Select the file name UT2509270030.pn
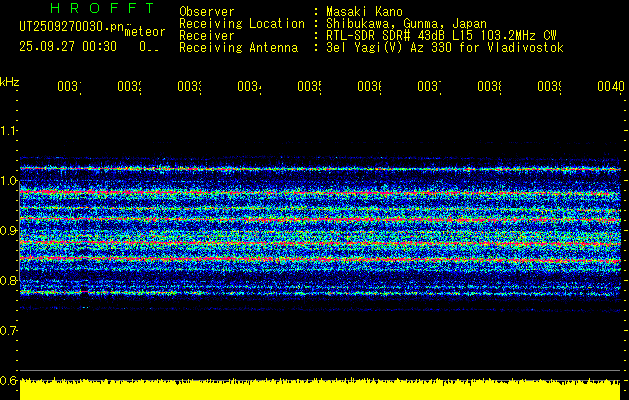The height and width of the screenshot is (400, 629). [x=71, y=27]
